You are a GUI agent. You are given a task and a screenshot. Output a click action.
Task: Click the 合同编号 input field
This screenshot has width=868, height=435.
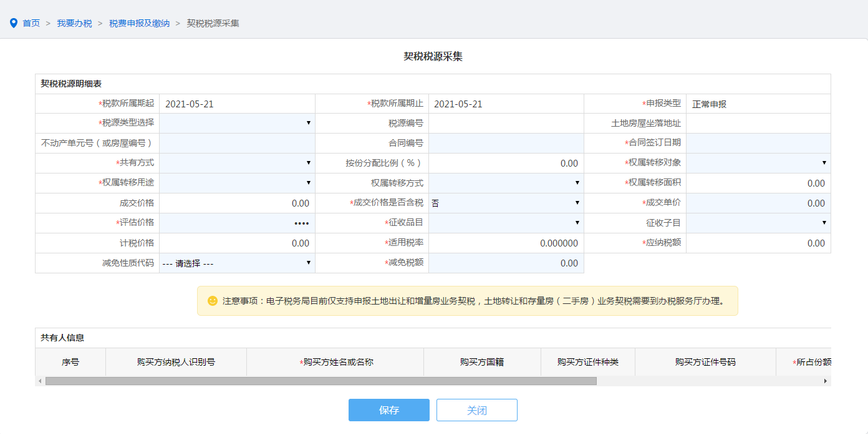pyautogui.click(x=506, y=143)
